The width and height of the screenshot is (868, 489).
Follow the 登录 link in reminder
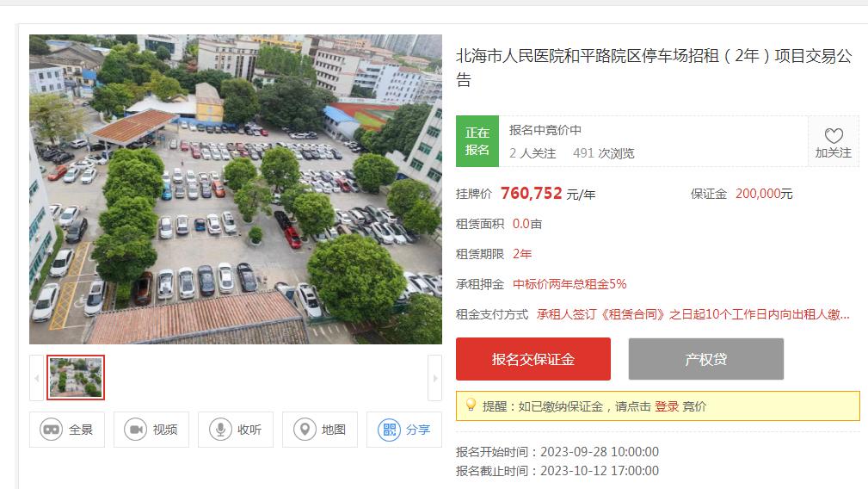667,406
